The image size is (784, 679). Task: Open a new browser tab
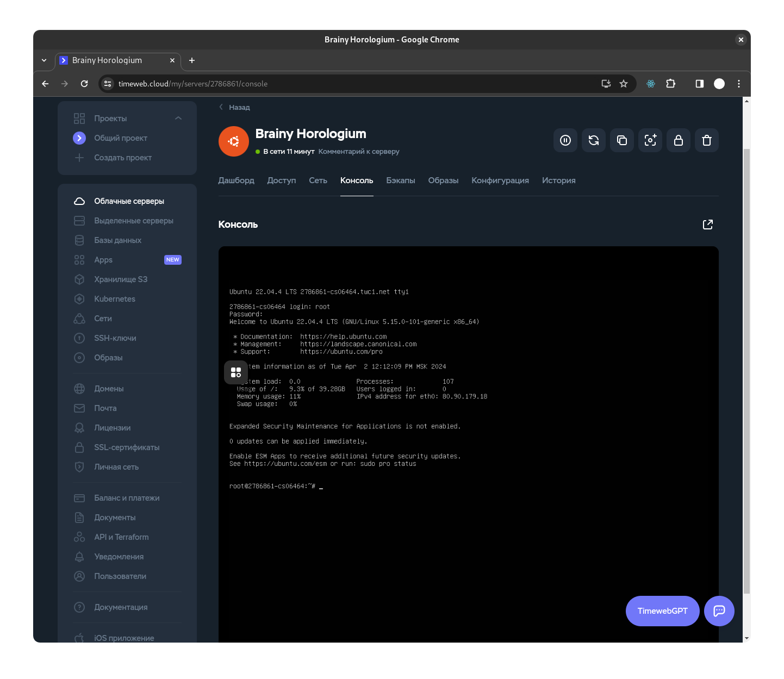[192, 60]
